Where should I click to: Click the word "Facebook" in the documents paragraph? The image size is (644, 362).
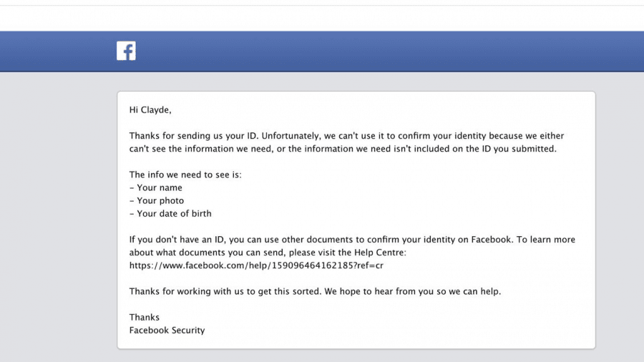pyautogui.click(x=492, y=240)
